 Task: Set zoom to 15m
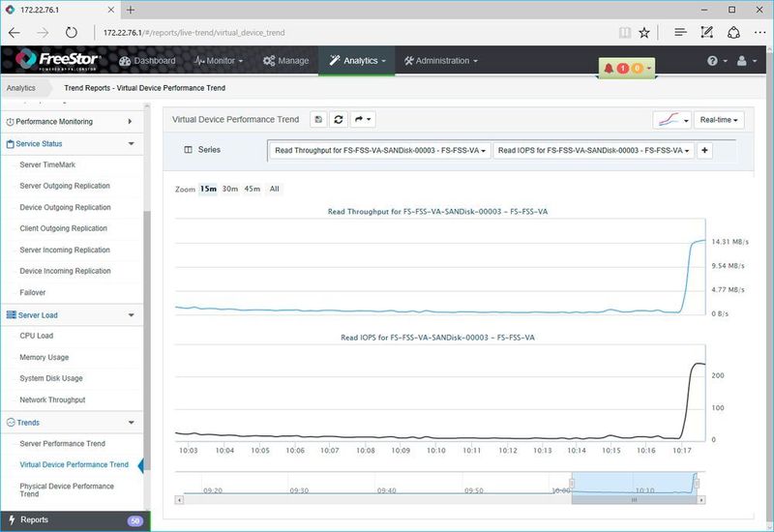208,189
